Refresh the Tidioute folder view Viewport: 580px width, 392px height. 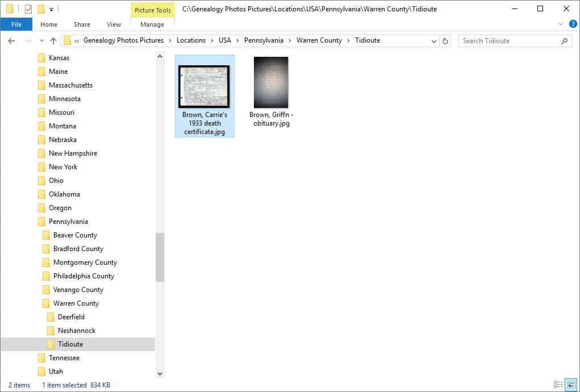point(445,41)
